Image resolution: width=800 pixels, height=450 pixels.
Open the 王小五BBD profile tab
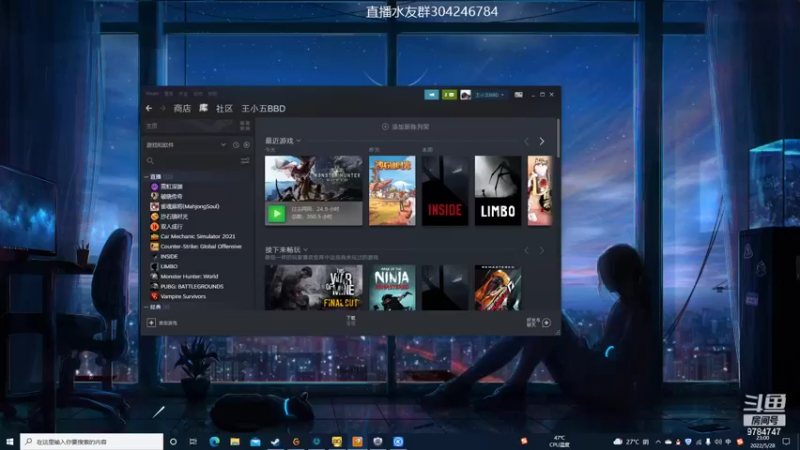point(263,108)
